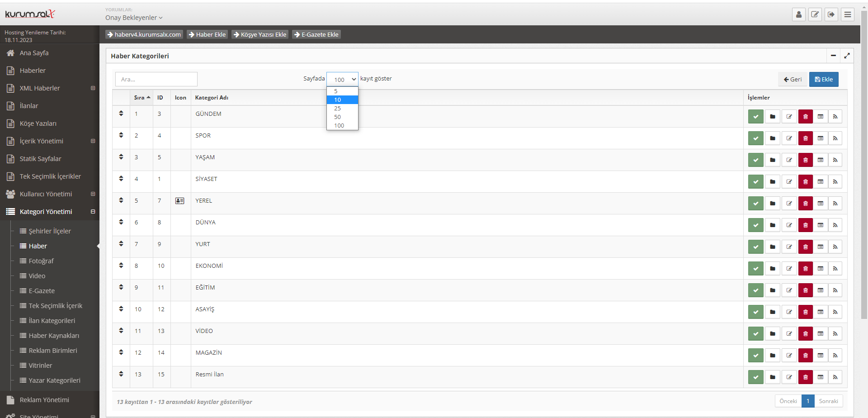This screenshot has height=418, width=868.
Task: Click Haber Ekle shortcut
Action: [207, 34]
